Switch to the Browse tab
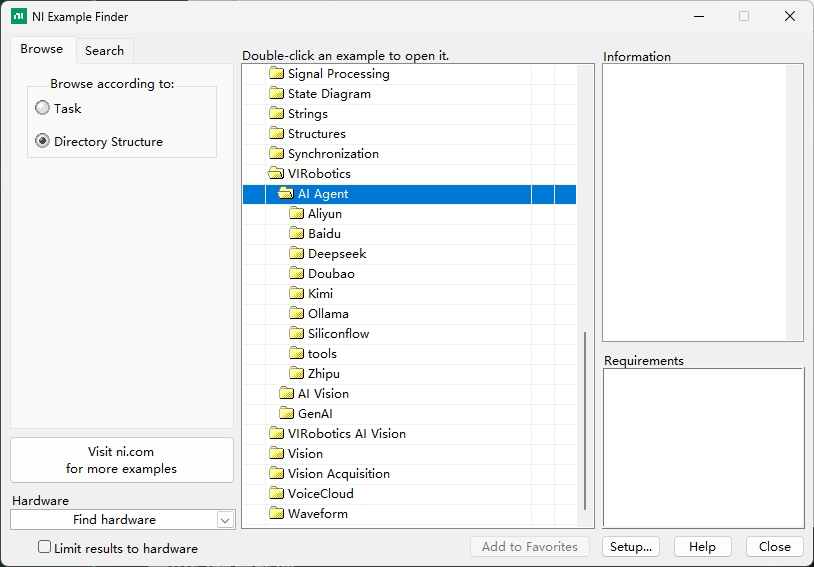Screen dimensions: 814x567 tap(41, 50)
